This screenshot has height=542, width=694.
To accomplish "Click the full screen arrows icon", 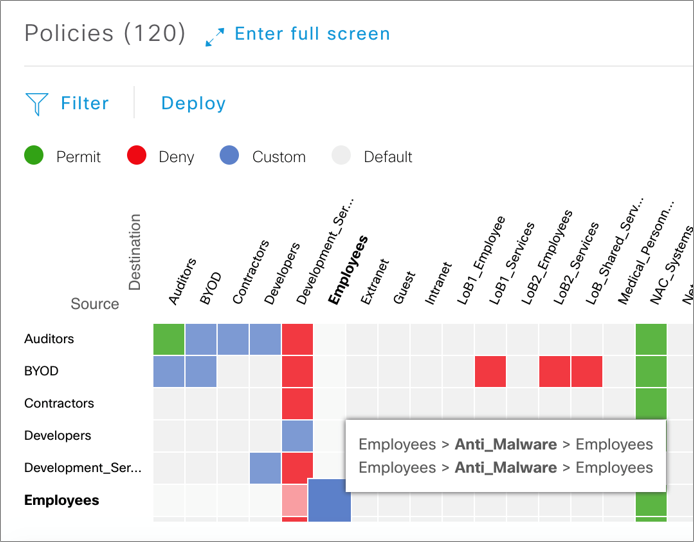I will [x=214, y=36].
